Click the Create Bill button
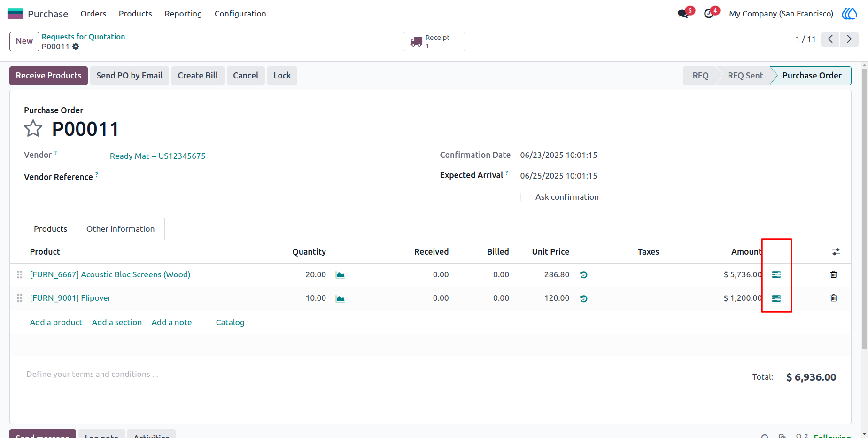This screenshot has height=438, width=868. coord(198,76)
